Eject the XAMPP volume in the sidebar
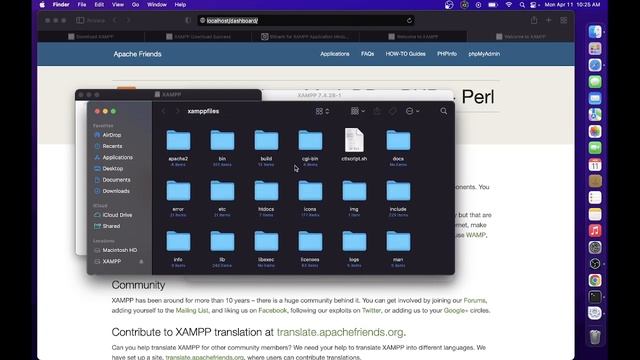 coord(141,261)
